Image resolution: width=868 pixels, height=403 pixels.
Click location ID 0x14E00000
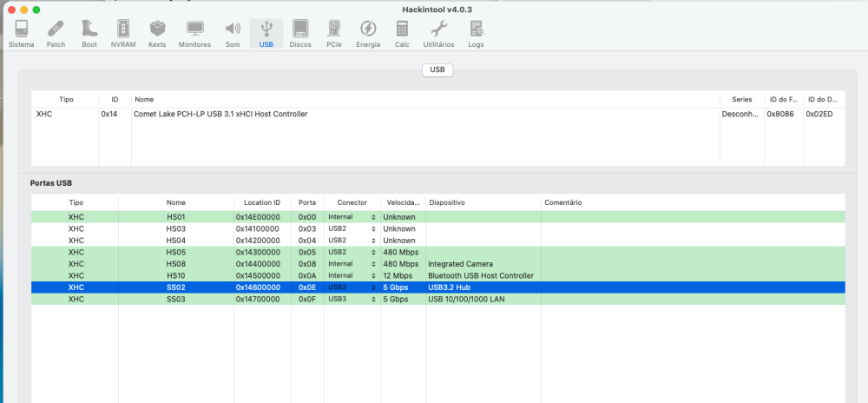click(258, 217)
